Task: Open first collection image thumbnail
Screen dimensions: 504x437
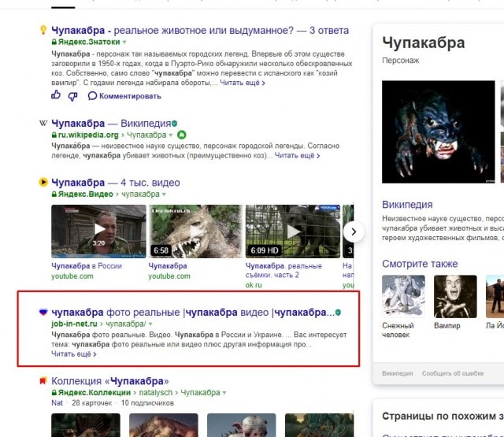Action: (x=86, y=425)
